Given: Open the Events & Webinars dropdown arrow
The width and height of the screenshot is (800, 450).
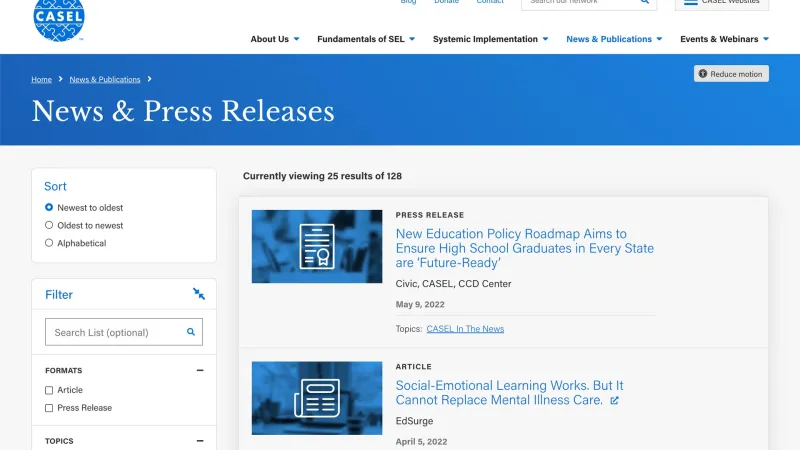Looking at the screenshot, I should pos(766,39).
